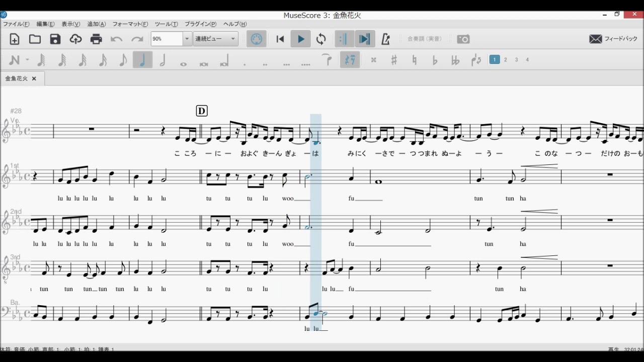This screenshot has width=644, height=362.
Task: Select the lyric つつまれ in the vocal line
Action: [x=424, y=153]
